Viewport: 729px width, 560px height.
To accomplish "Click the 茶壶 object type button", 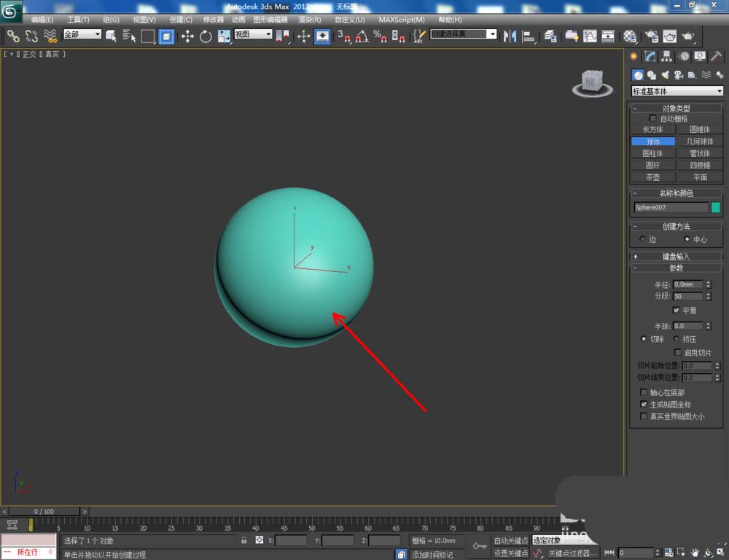I will 653,177.
